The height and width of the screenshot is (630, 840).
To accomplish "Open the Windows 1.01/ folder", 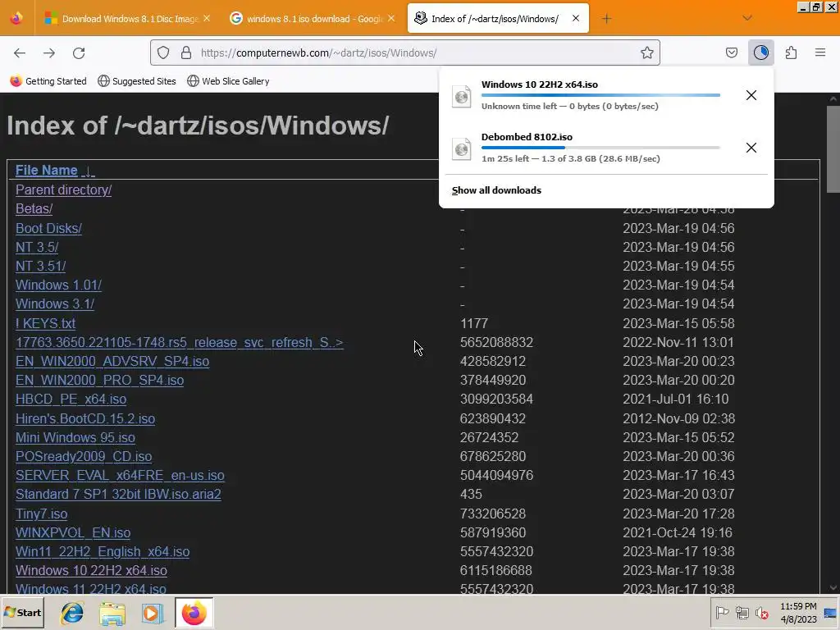I will (58, 285).
